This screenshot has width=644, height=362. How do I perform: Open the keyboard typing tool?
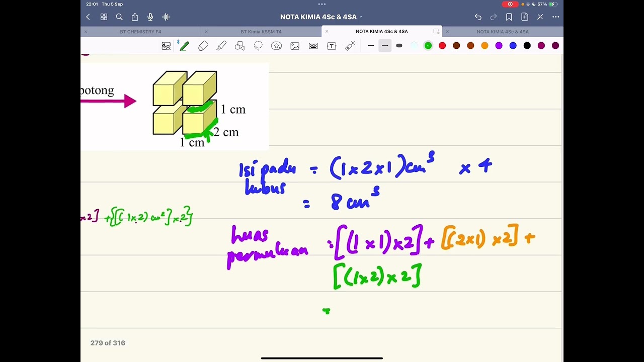click(x=313, y=46)
